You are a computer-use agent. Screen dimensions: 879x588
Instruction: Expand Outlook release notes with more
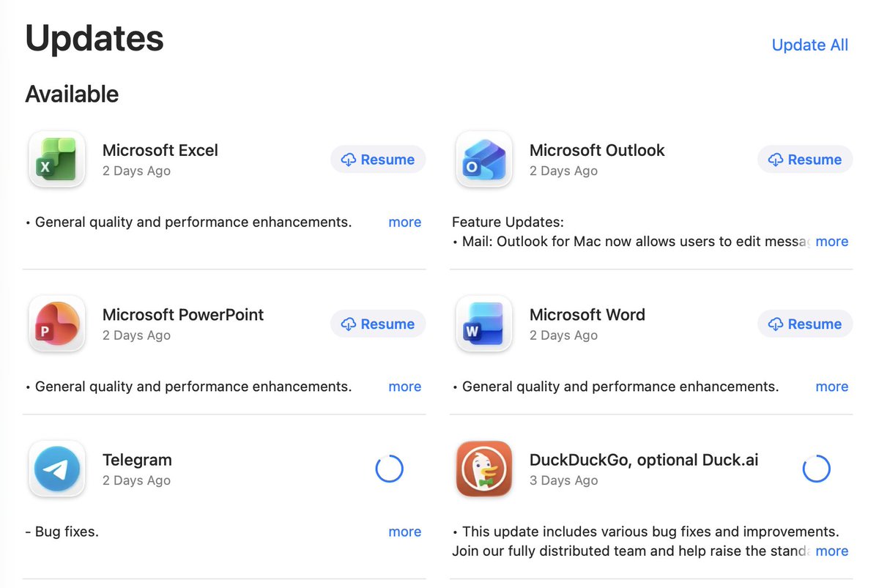pyautogui.click(x=831, y=241)
